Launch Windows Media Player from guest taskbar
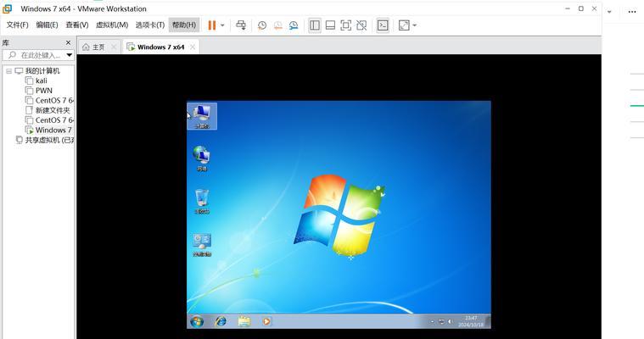Screen dimensions: 644x339 click(266, 321)
